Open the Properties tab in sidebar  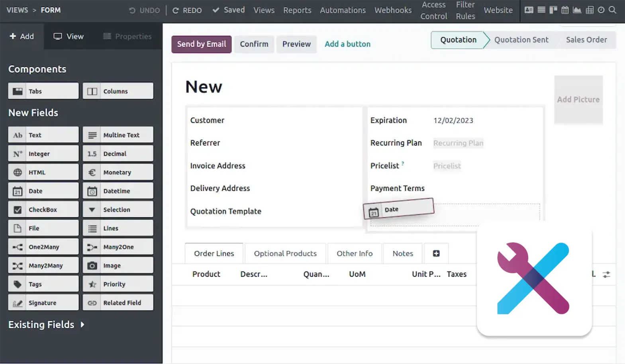click(127, 36)
